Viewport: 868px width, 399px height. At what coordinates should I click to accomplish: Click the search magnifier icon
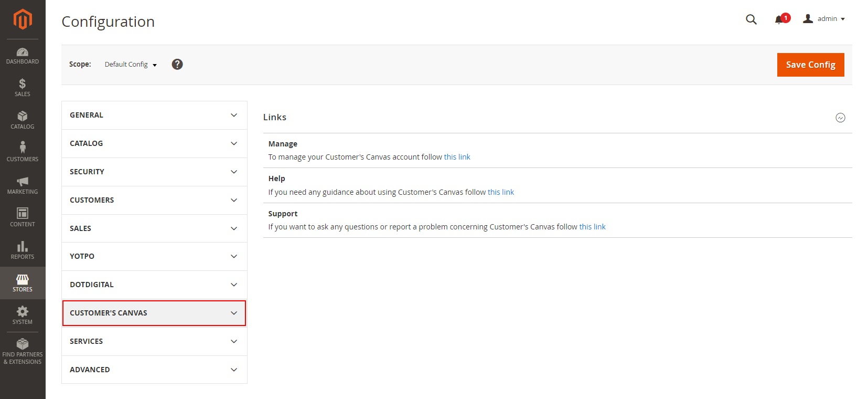751,19
